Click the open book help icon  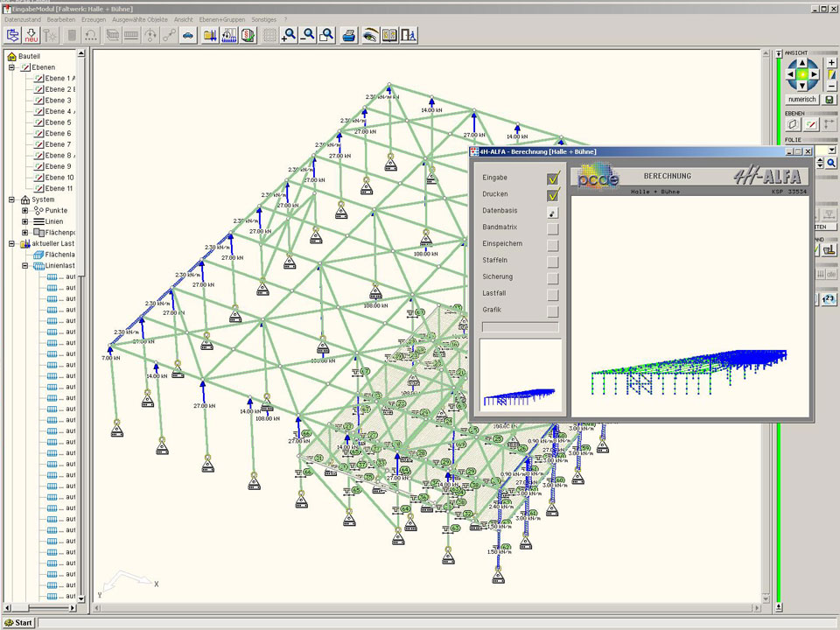389,35
